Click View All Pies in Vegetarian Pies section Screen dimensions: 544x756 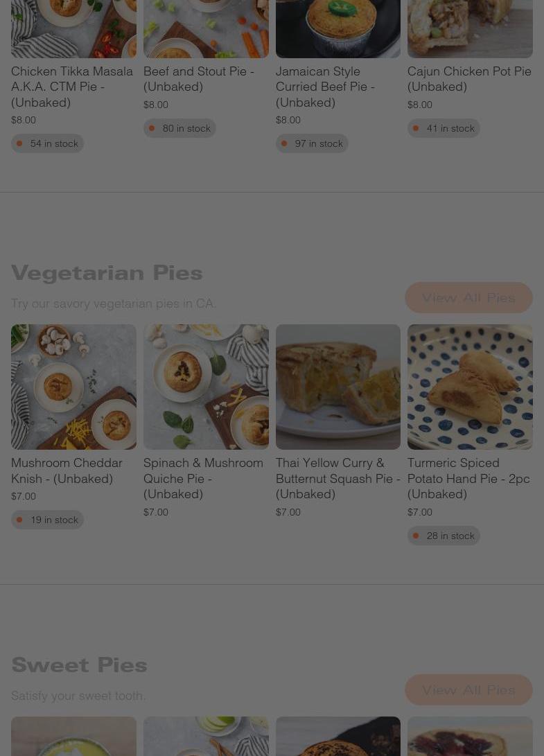[x=468, y=297]
